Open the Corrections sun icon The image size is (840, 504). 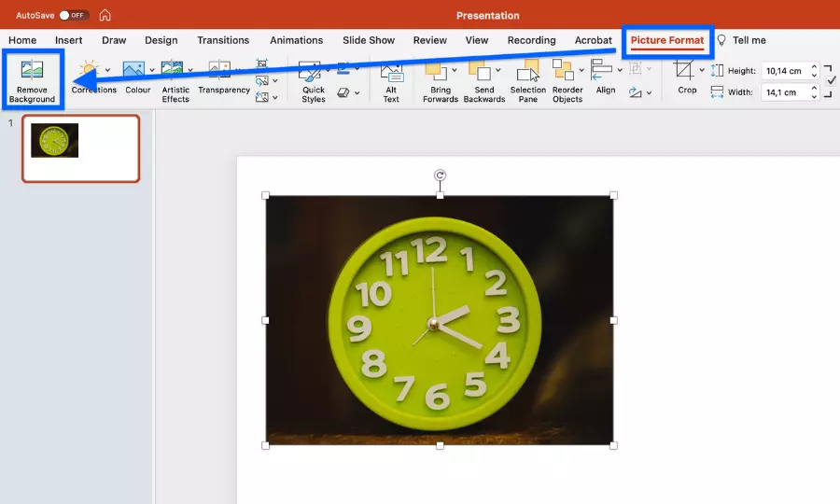point(89,70)
